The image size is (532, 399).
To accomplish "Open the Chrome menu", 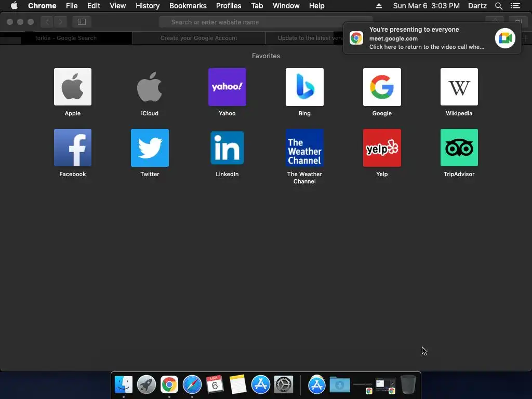I will (x=42, y=6).
